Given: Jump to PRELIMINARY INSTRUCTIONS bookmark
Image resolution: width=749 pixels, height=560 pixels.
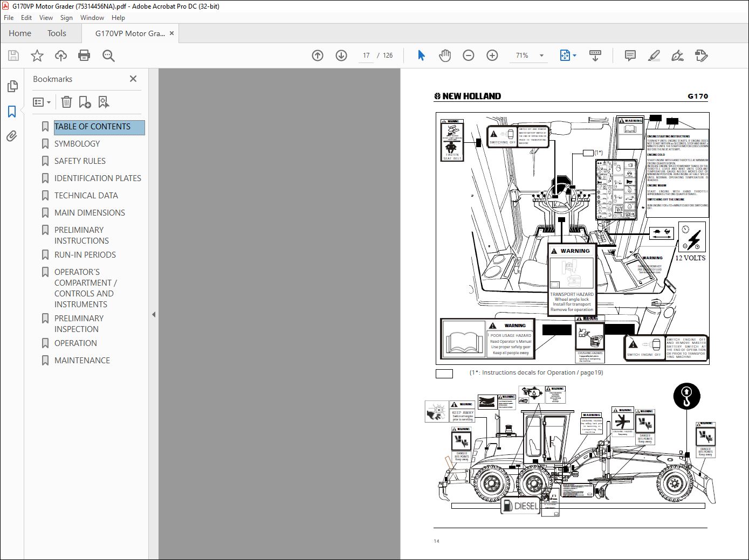Looking at the screenshot, I should point(81,236).
